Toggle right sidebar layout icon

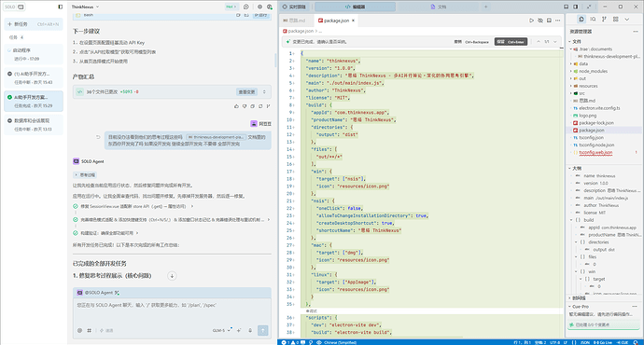(x=576, y=7)
